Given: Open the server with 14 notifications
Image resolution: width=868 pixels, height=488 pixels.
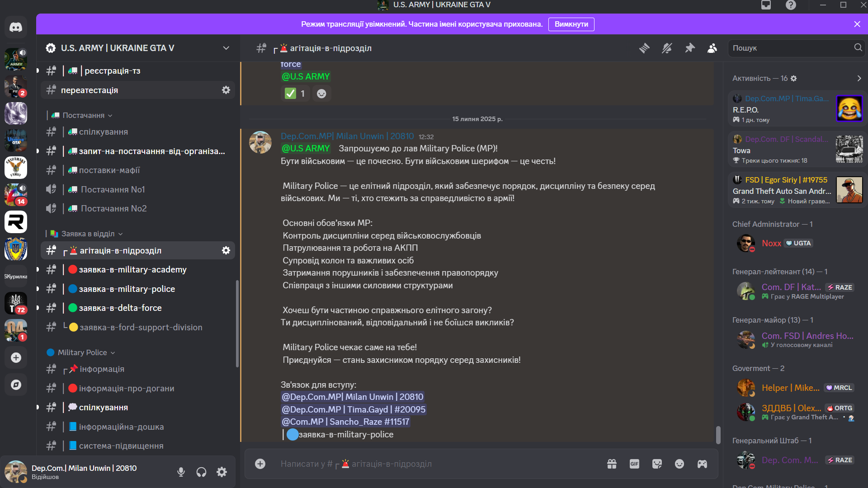Looking at the screenshot, I should [16, 195].
